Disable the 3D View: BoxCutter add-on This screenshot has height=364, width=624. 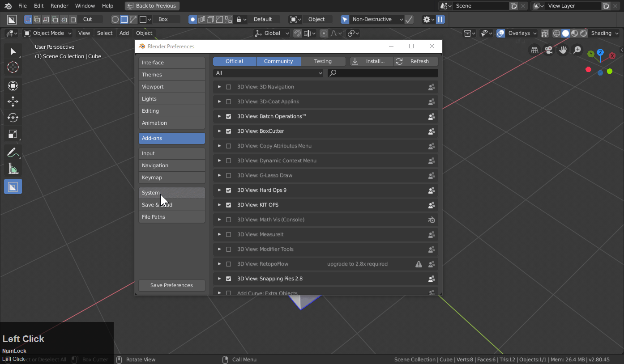point(229,131)
